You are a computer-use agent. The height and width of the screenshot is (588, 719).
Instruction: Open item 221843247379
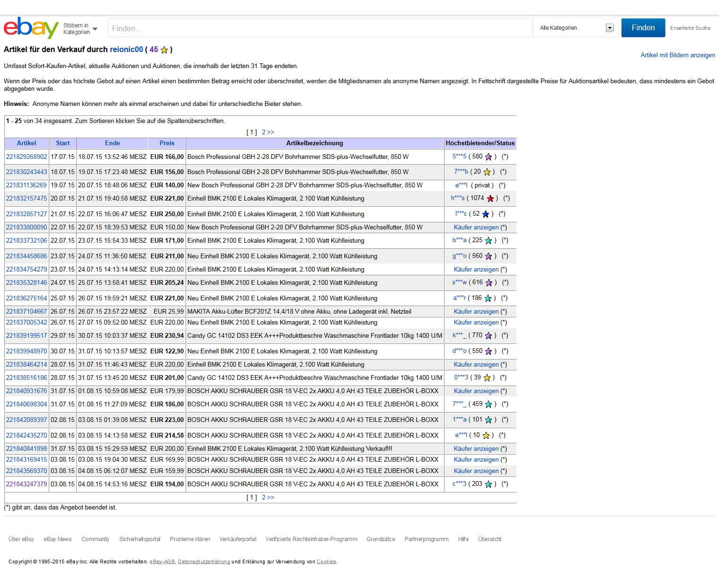pos(27,484)
